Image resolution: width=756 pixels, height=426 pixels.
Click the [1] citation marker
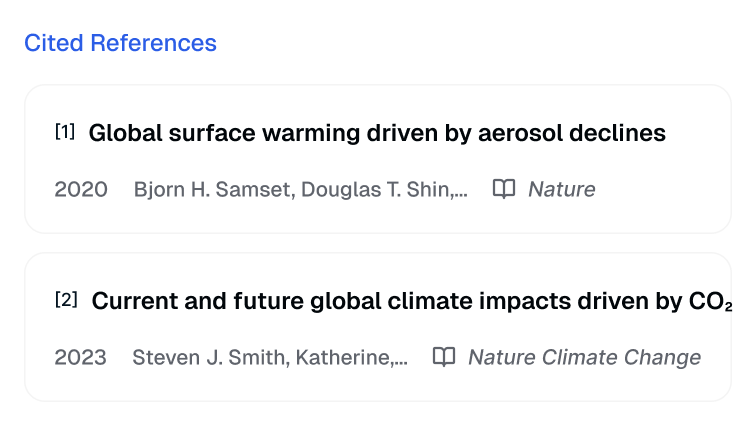pos(65,131)
